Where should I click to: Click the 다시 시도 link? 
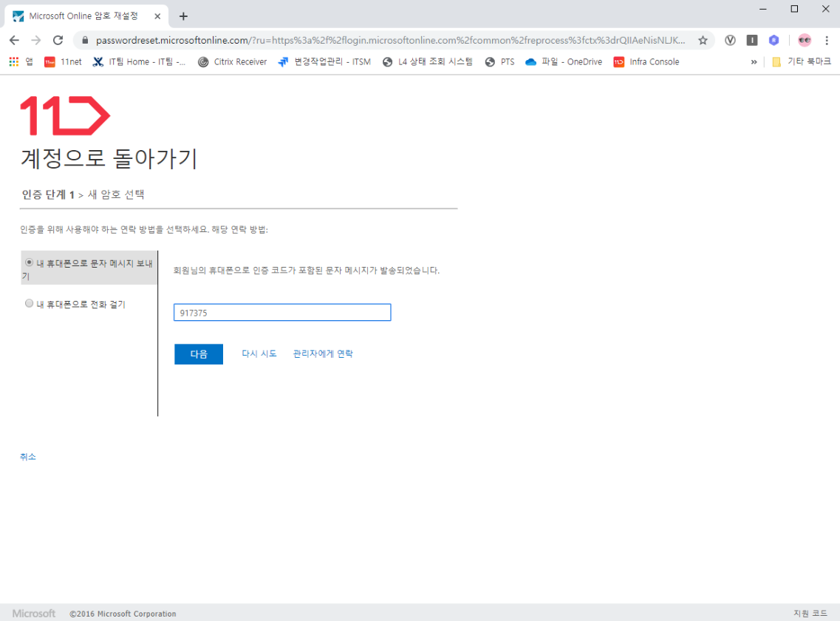click(259, 353)
